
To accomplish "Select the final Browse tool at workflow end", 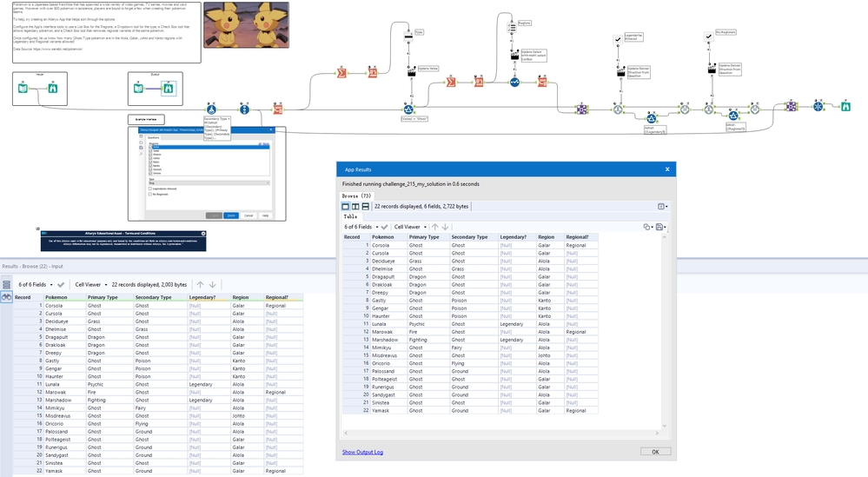I will tap(845, 106).
